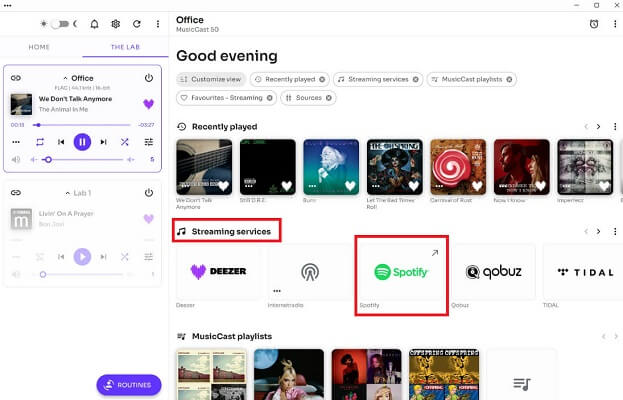Screen dimensions: 623x400
Task: Open options dots on Let The Bad Times Roll tile
Action: 375,186
